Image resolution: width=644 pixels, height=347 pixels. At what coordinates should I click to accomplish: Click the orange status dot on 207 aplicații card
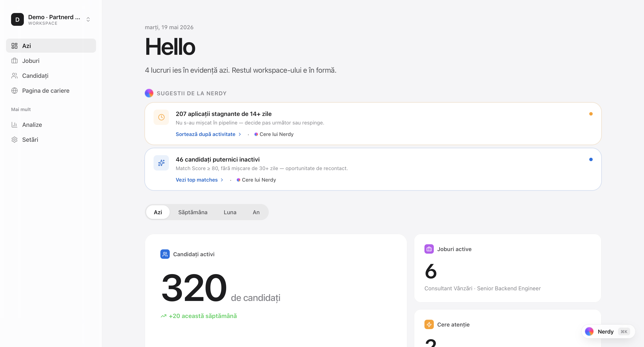(x=591, y=114)
